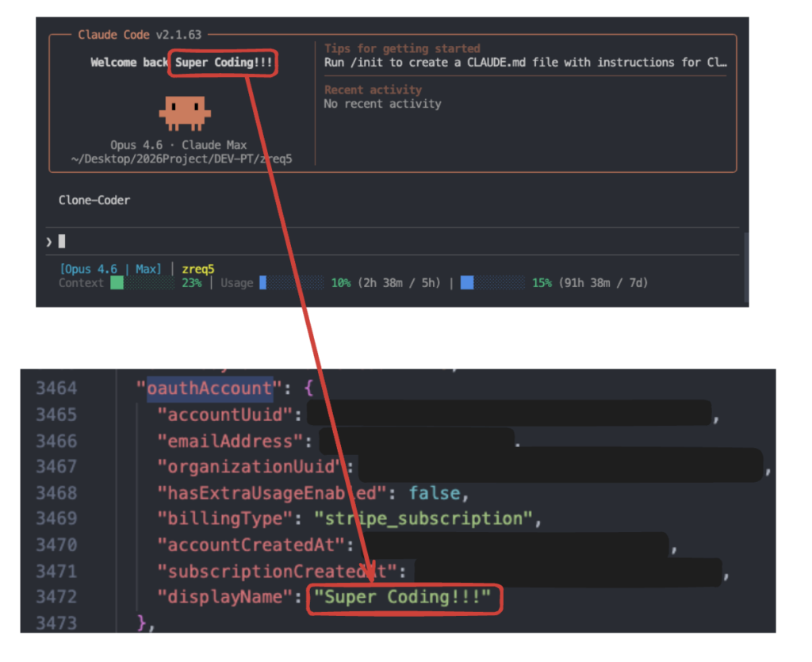Click the false value of hasExtraUsageEnabled
This screenshot has width=812, height=662.
click(x=435, y=493)
